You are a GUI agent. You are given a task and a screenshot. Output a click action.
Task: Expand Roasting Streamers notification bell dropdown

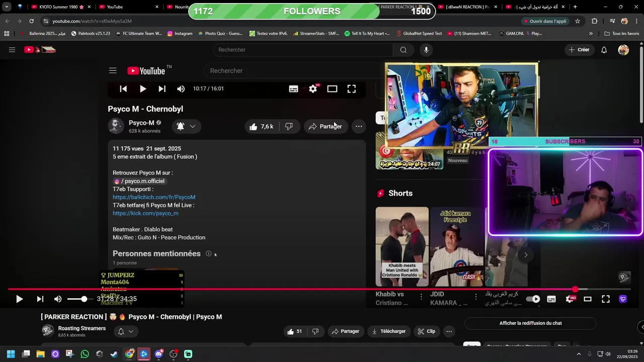125,331
